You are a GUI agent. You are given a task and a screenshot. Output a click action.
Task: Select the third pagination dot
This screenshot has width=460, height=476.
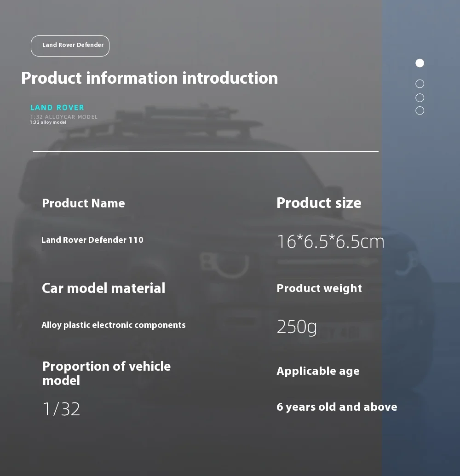tap(420, 98)
